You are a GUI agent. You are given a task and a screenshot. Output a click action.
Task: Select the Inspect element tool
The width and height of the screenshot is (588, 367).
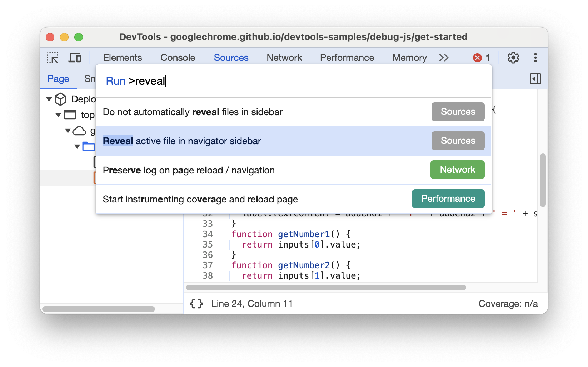tap(53, 58)
